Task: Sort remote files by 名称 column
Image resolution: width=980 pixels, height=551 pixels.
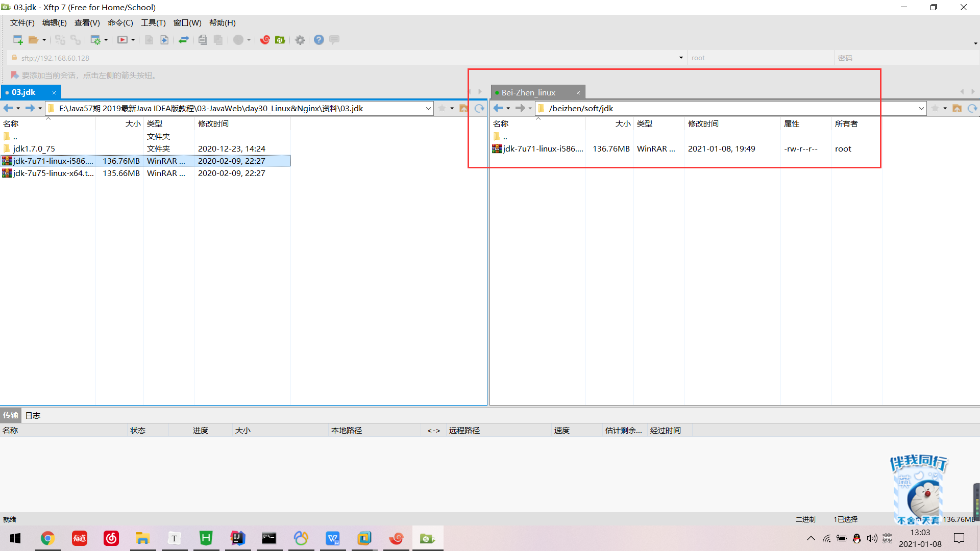Action: coord(501,123)
